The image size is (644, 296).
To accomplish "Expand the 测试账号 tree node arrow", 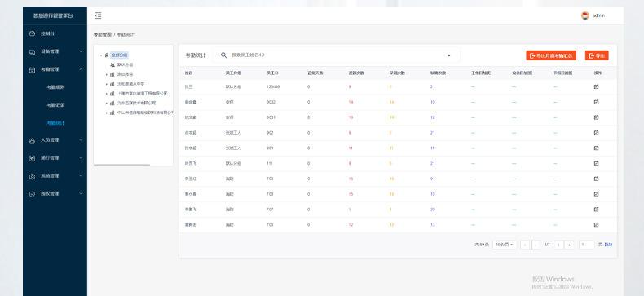I will (106, 74).
